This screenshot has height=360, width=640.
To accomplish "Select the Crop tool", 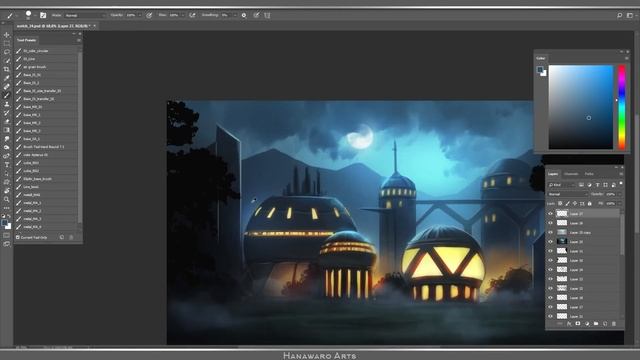I will tap(7, 69).
